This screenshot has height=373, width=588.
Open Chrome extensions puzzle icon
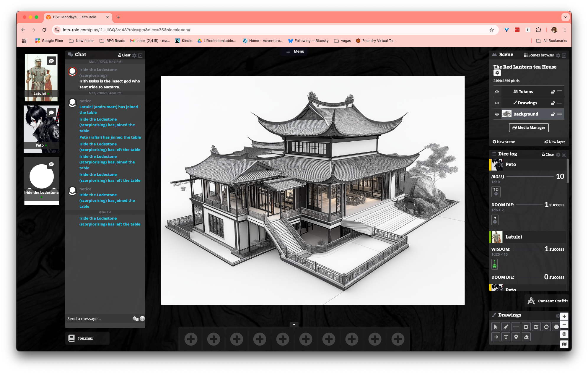(538, 30)
